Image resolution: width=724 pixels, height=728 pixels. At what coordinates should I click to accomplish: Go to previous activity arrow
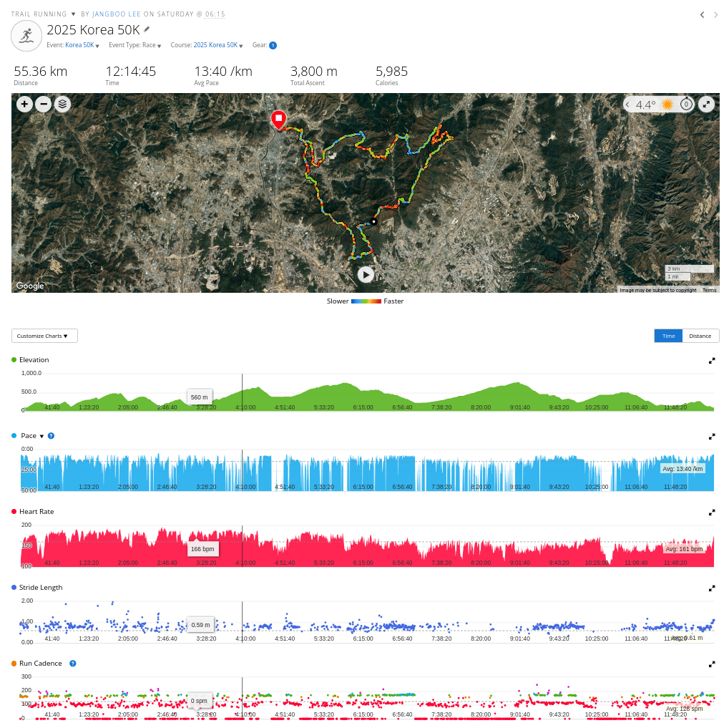[x=703, y=15]
